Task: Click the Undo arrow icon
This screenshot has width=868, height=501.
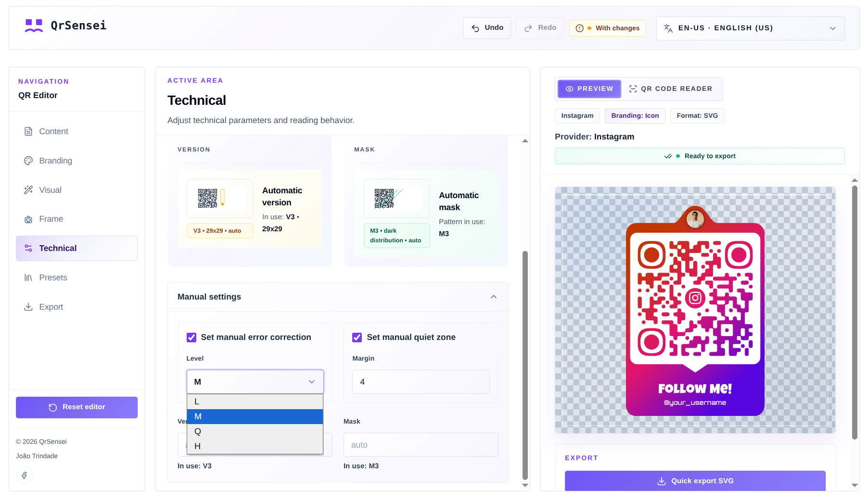Action: coord(475,28)
